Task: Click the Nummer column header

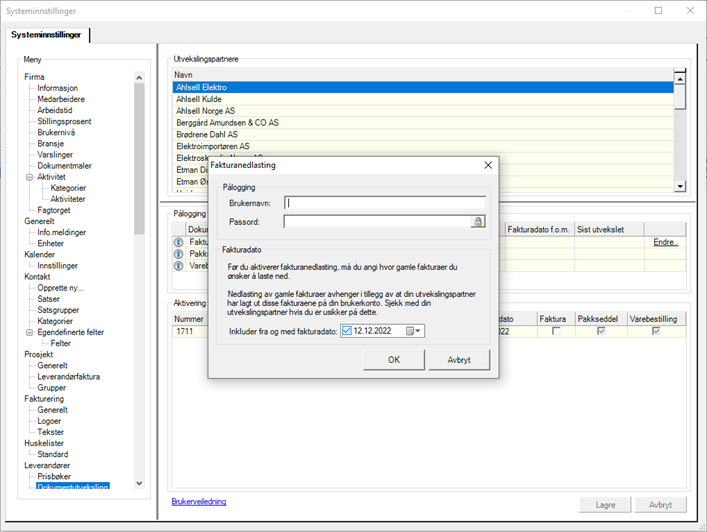Action: 189,319
